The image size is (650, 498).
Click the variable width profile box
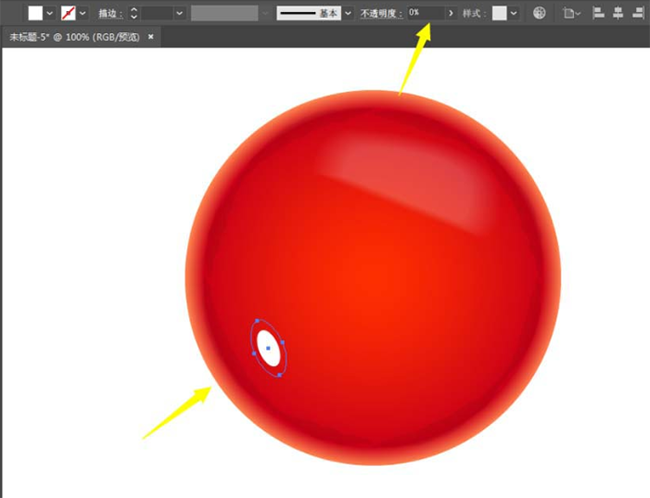coord(225,13)
